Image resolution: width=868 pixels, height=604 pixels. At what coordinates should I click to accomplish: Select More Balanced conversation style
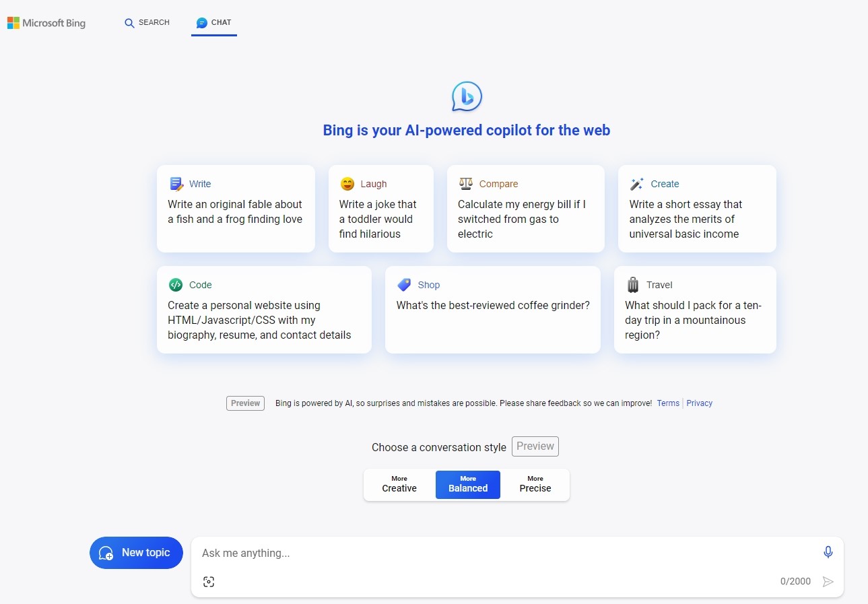pyautogui.click(x=468, y=484)
